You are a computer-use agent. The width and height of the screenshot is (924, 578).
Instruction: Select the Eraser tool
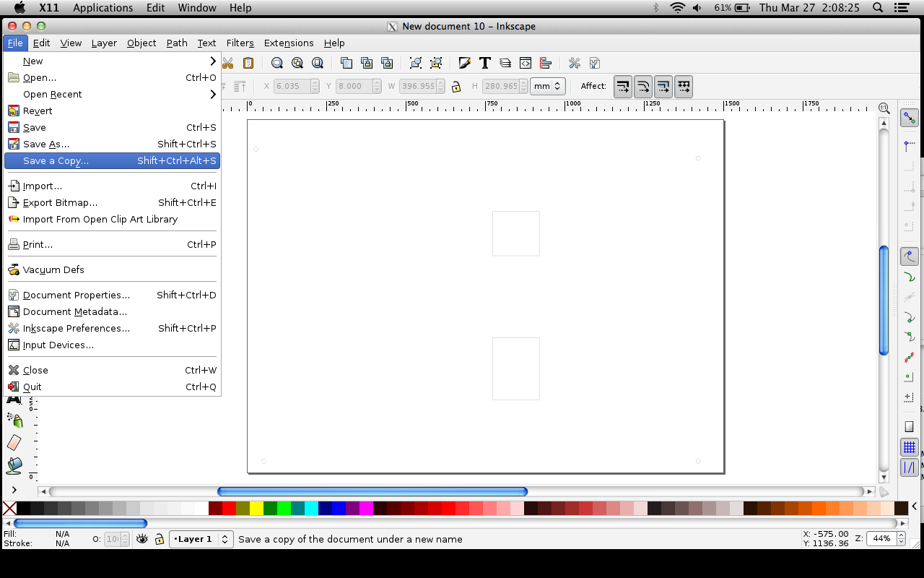click(x=14, y=442)
